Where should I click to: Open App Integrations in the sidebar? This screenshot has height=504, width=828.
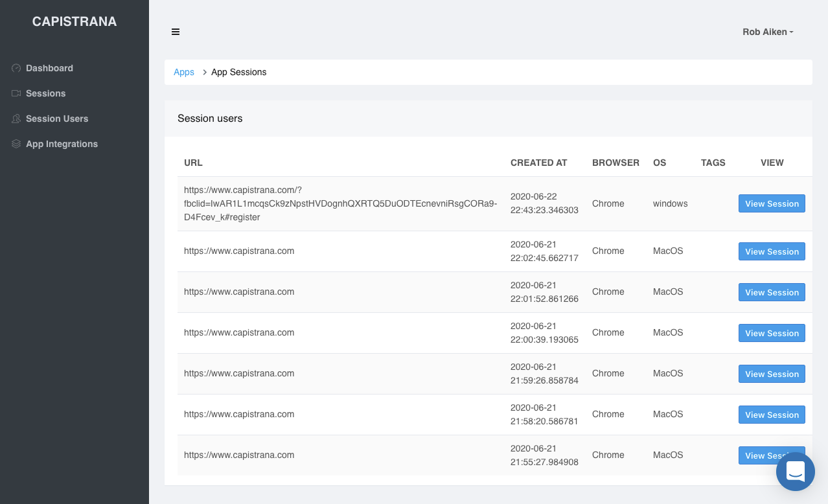(62, 144)
